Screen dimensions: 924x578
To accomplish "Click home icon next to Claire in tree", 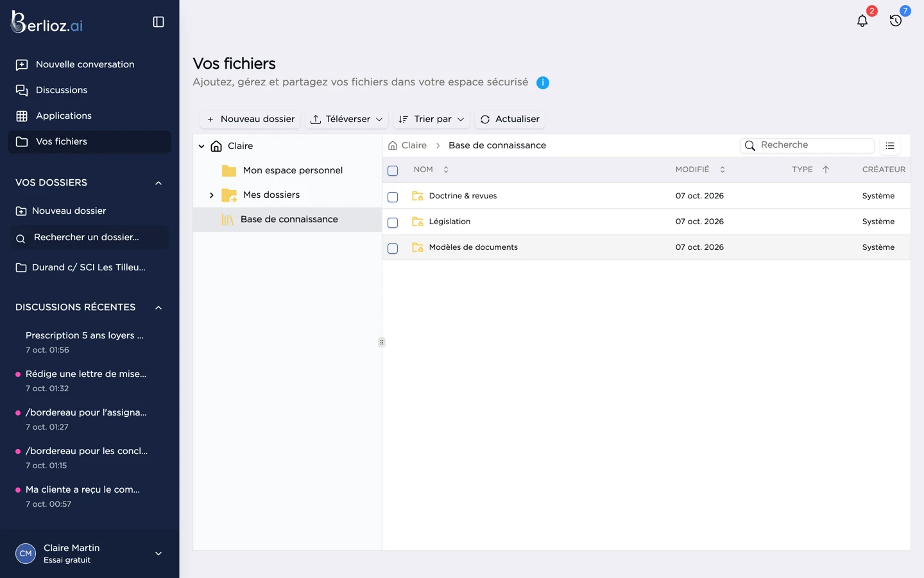I will coord(216,146).
